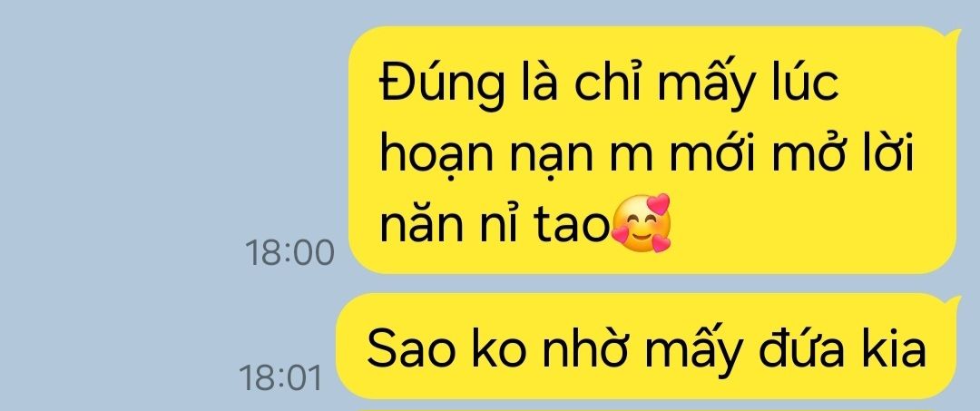Viewport: 980px width, 411px height.
Task: Click the partially visible bubble at the bottom edge
Action: click(x=650, y=409)
